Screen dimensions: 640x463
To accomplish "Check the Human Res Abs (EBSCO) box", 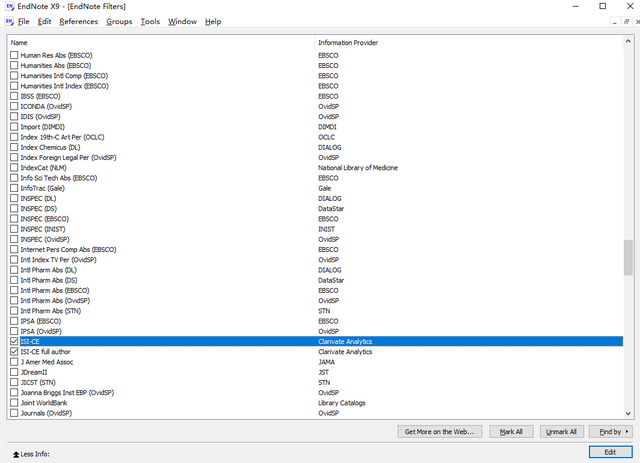I will [x=14, y=55].
